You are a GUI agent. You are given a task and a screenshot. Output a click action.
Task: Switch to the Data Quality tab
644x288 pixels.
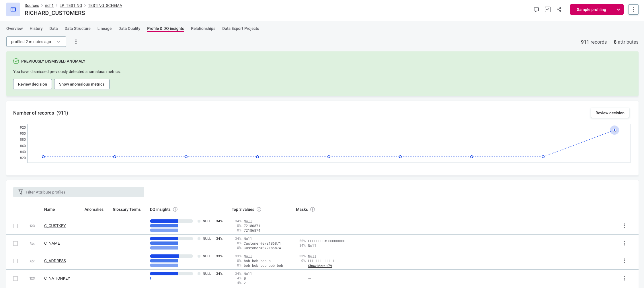coord(129,28)
